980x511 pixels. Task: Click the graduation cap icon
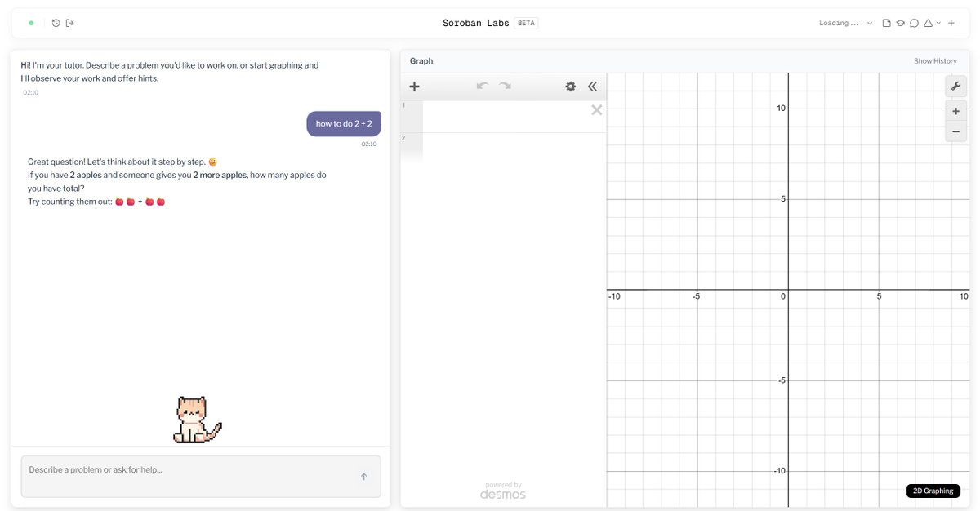coord(900,23)
